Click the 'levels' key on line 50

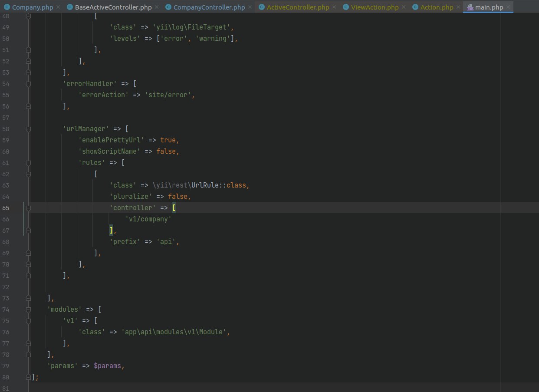point(125,39)
